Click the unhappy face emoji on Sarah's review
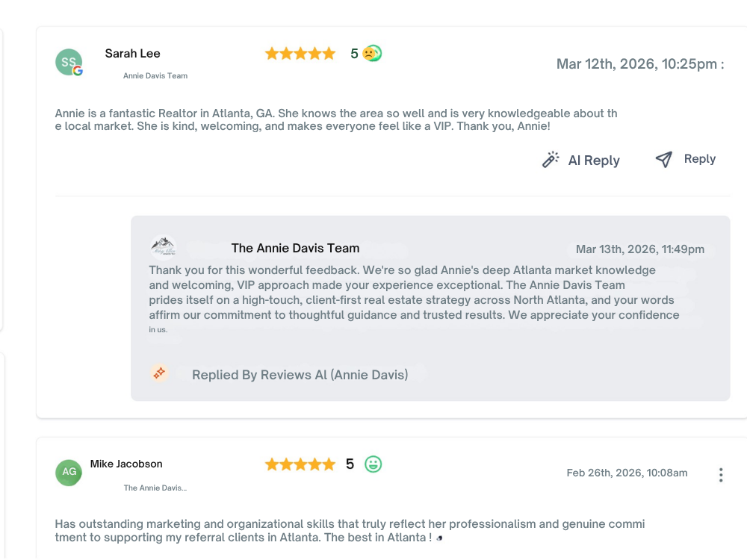Screen dimensions: 747x560 [367, 53]
